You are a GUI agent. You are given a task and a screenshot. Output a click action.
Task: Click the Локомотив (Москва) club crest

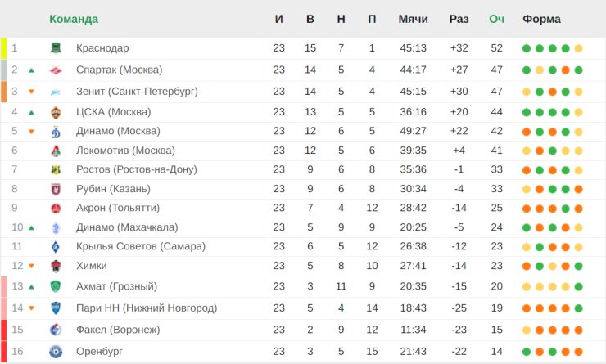[x=56, y=151]
